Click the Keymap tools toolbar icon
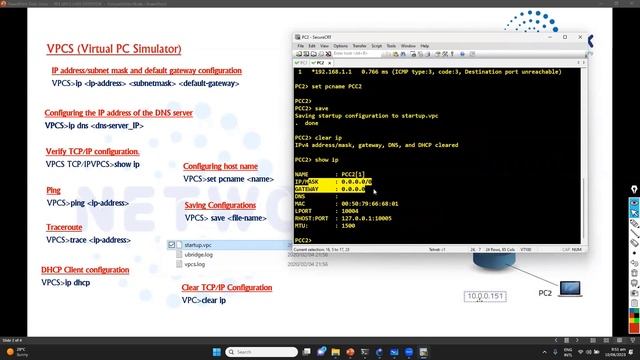The height and width of the screenshot is (360, 640). tap(444, 54)
